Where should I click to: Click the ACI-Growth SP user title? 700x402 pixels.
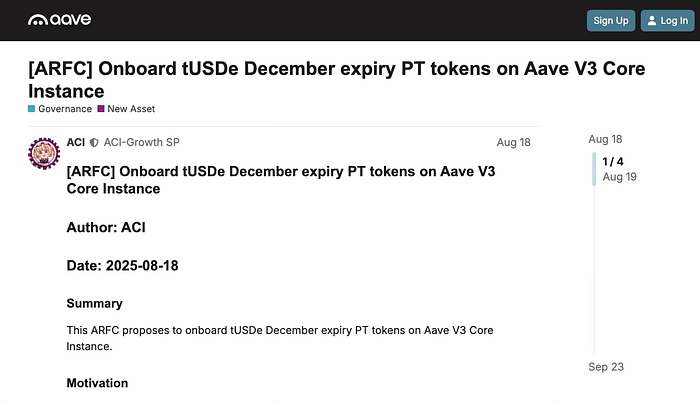click(x=141, y=142)
